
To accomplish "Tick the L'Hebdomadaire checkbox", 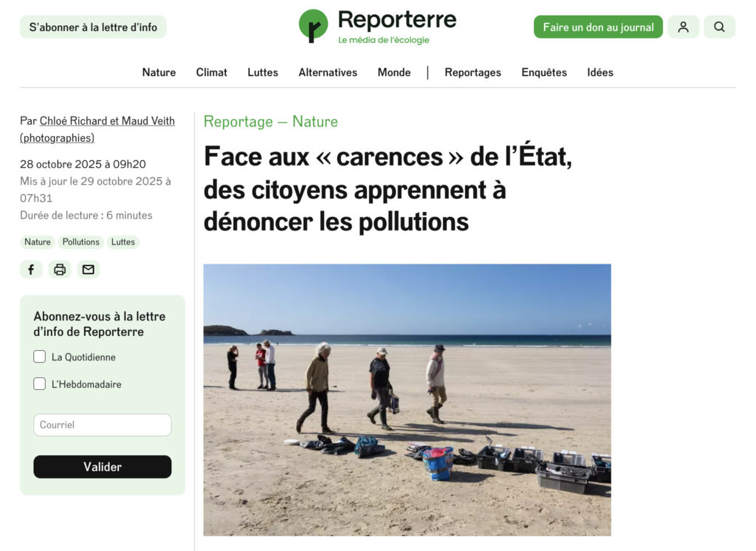I will [x=40, y=383].
